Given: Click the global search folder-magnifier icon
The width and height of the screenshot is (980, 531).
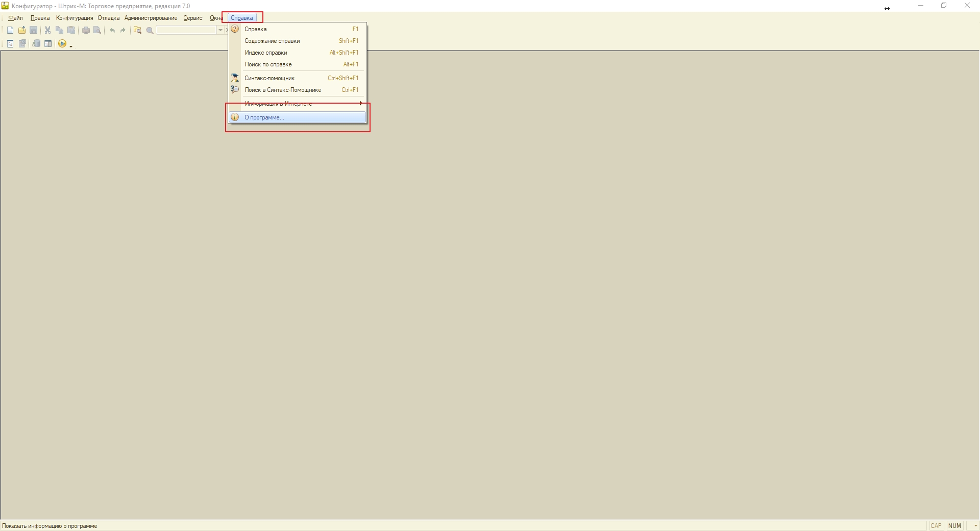Looking at the screenshot, I should 137,30.
